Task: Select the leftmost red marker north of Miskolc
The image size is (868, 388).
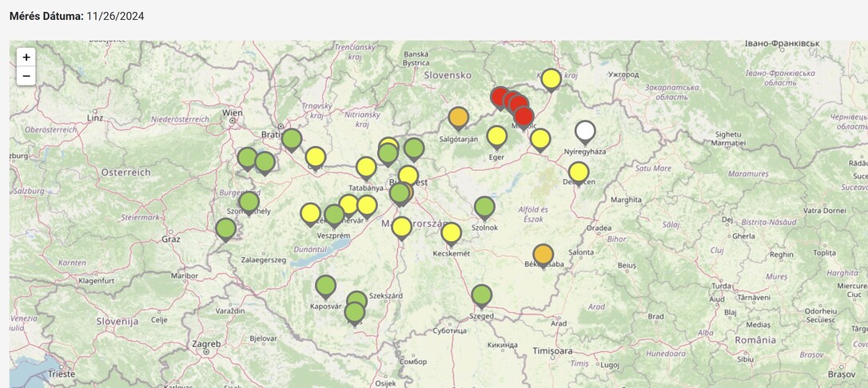Action: point(500,99)
